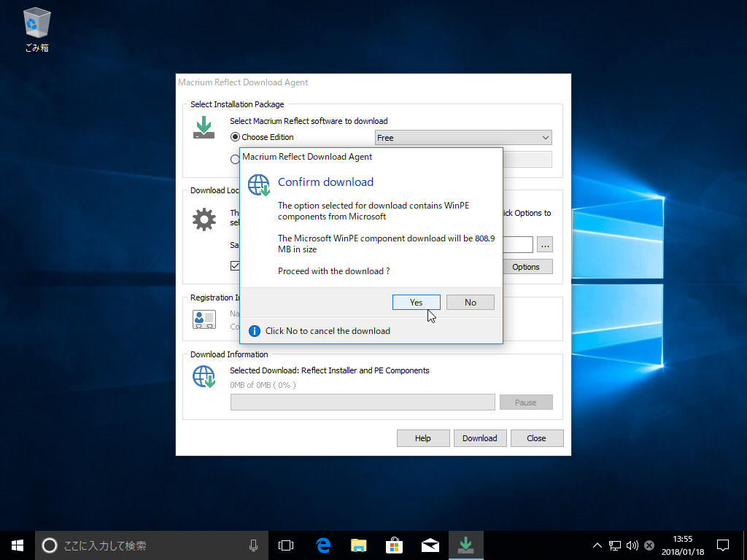Launch Microsoft Edge from taskbar

pyautogui.click(x=323, y=545)
